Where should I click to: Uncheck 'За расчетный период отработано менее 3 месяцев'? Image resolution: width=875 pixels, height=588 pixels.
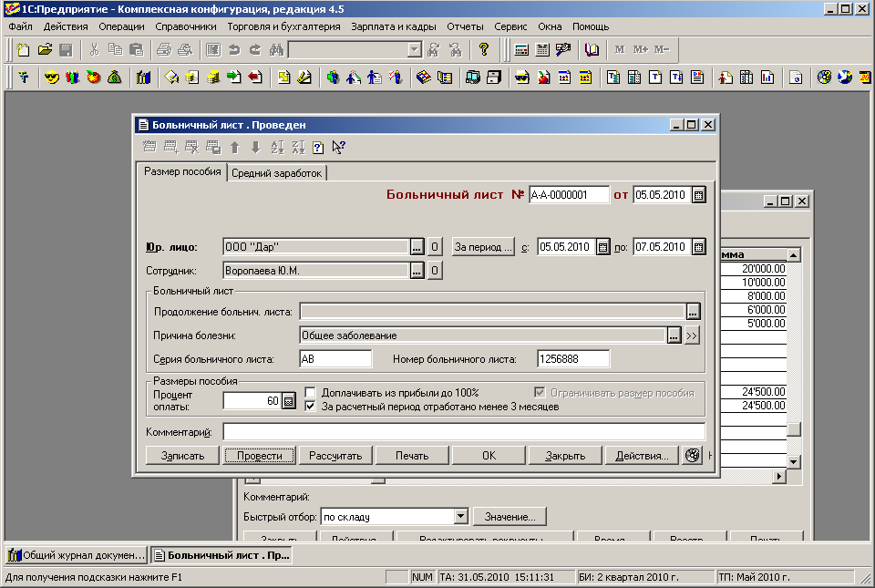(310, 407)
